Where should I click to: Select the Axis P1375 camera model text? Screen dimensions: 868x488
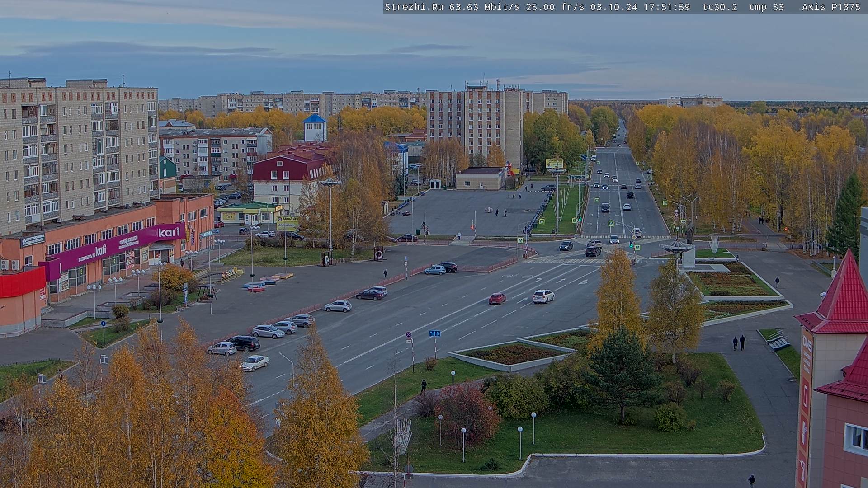(831, 7)
